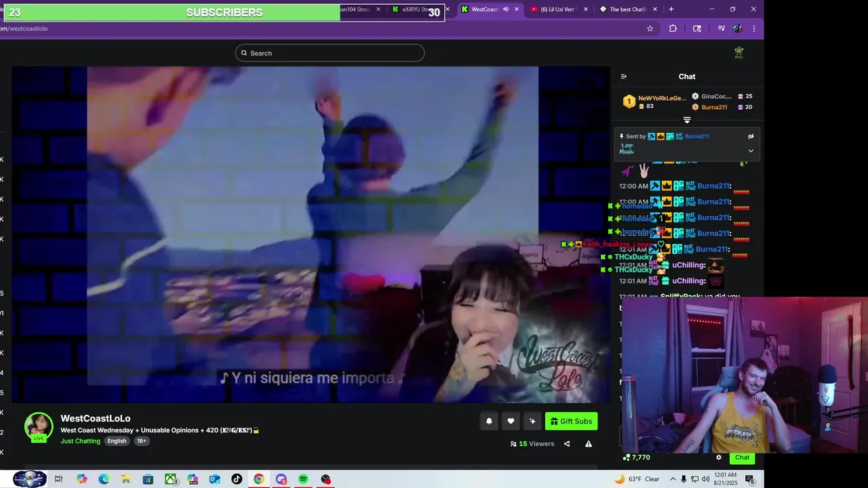The height and width of the screenshot is (488, 868).
Task: Click the WestCoastLoLo channel name
Action: point(96,418)
